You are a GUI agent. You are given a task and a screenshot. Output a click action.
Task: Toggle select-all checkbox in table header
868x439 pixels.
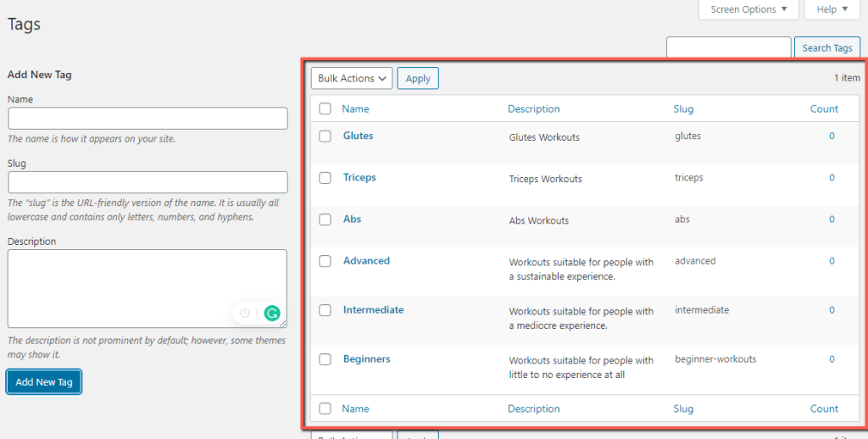tap(325, 108)
